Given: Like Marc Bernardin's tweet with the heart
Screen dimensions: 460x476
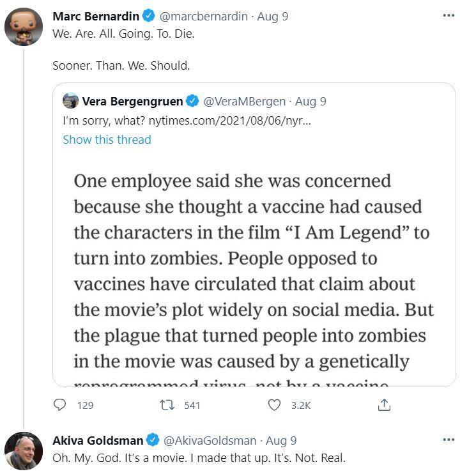Looking at the screenshot, I should [274, 405].
